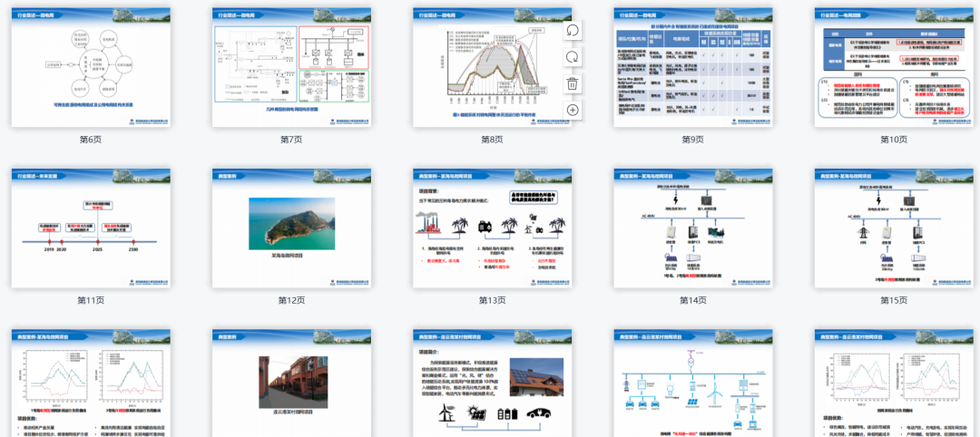980x437 pixels.
Task: Rotate page 8 clockwise
Action: (x=573, y=57)
